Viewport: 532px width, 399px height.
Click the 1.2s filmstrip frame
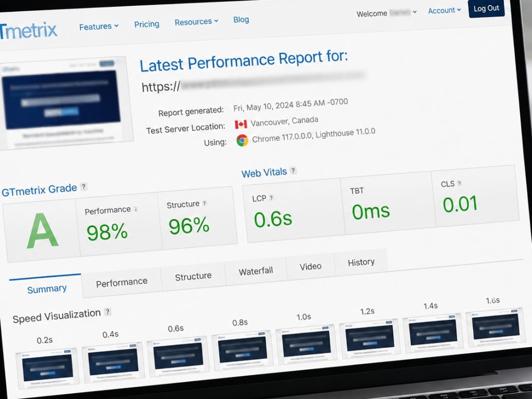369,338
